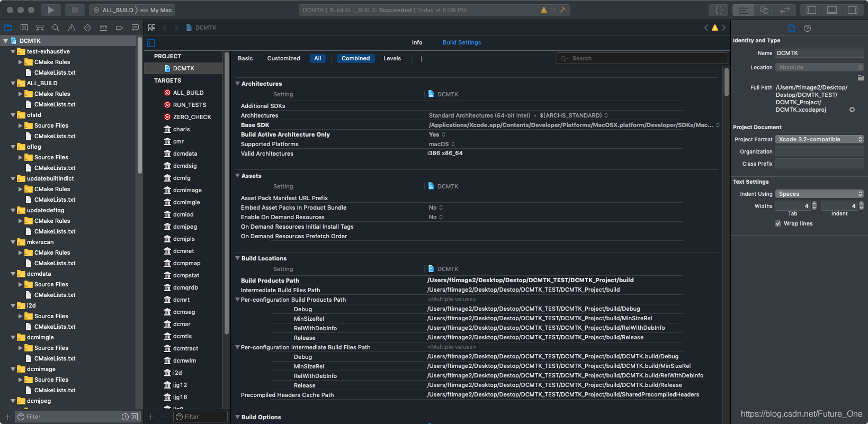The width and height of the screenshot is (868, 424).
Task: Toggle the Debug area panel
Action: coord(832,10)
